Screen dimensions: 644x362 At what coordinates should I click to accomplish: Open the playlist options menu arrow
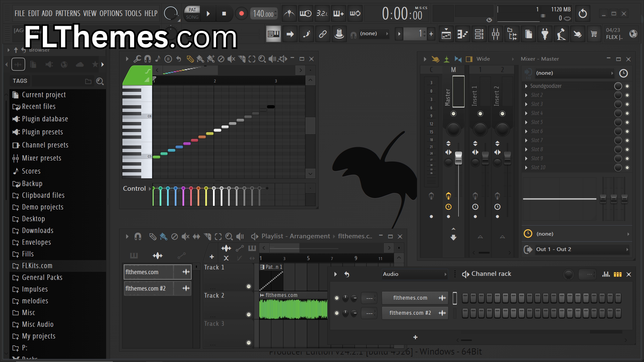127,237
